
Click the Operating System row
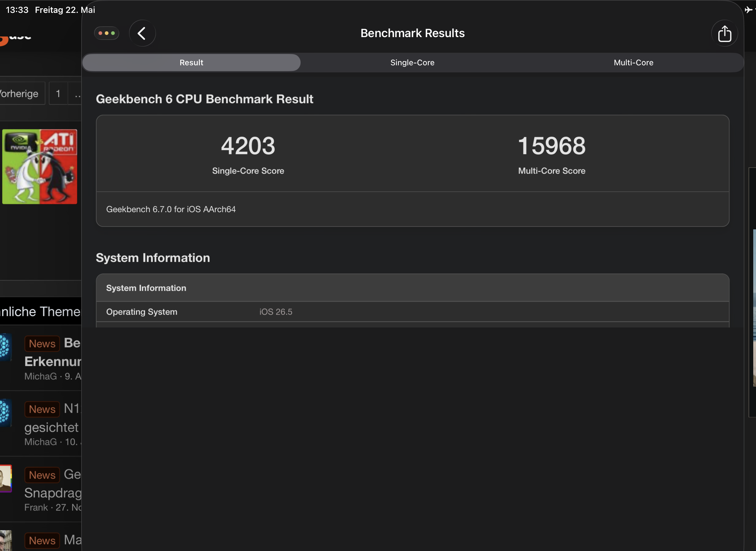[413, 312]
